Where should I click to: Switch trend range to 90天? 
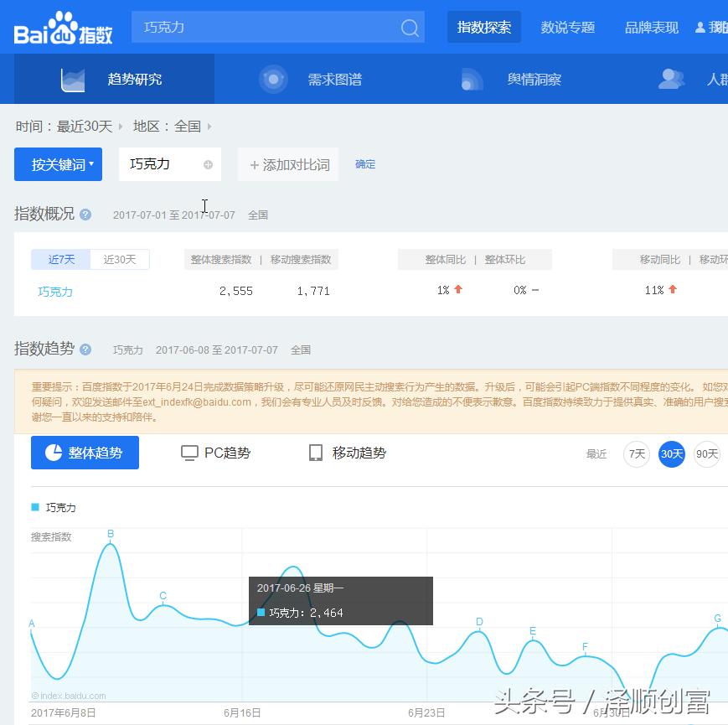pos(706,453)
